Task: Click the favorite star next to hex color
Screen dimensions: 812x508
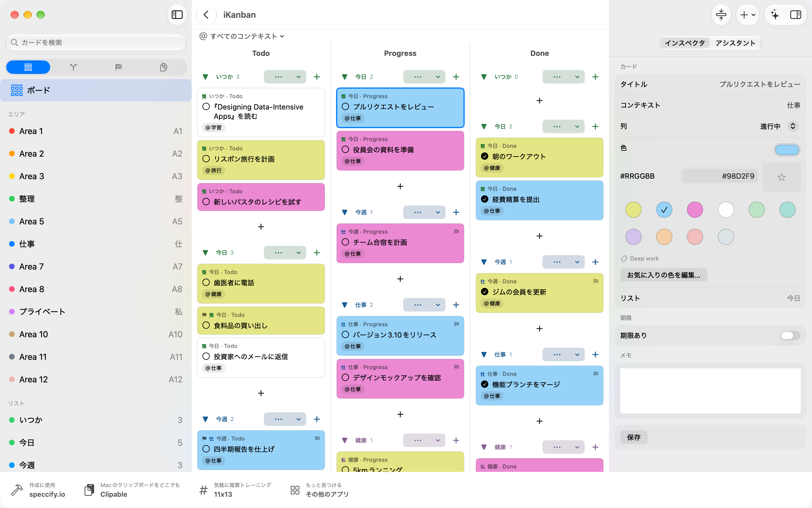Action: tap(782, 177)
